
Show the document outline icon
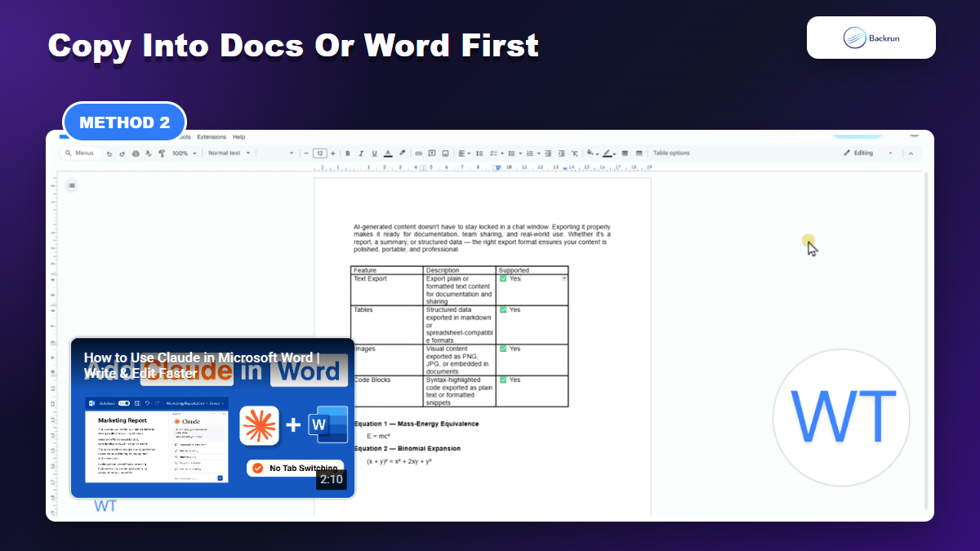click(72, 185)
